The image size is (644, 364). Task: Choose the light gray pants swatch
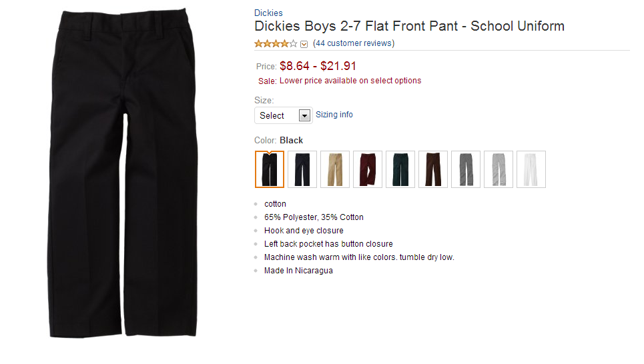(499, 169)
